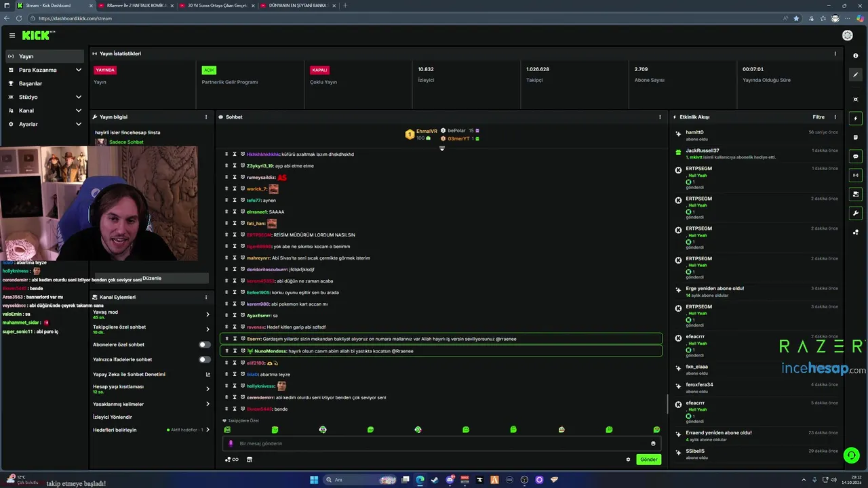Click the first green emote in the quick emote row

[227, 430]
